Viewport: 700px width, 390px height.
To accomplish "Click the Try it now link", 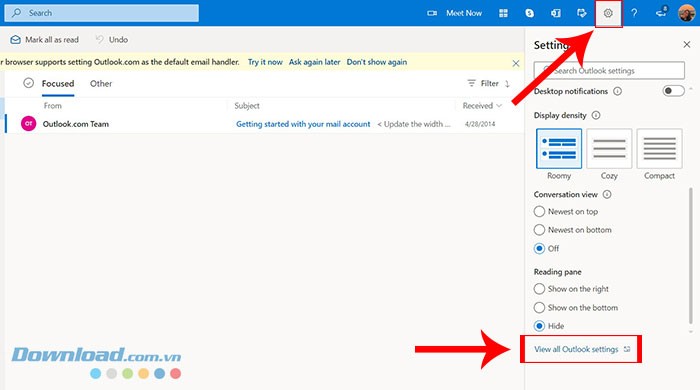I will coord(265,62).
